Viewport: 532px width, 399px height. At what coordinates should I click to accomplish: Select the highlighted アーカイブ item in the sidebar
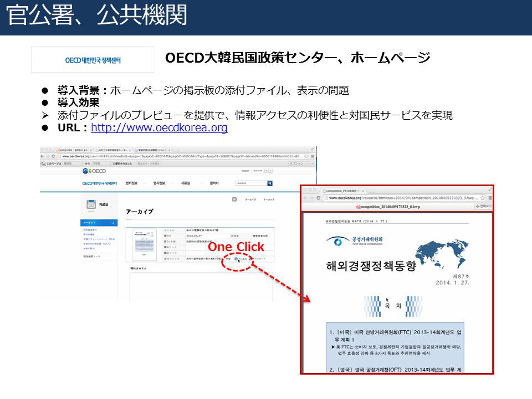coord(99,223)
